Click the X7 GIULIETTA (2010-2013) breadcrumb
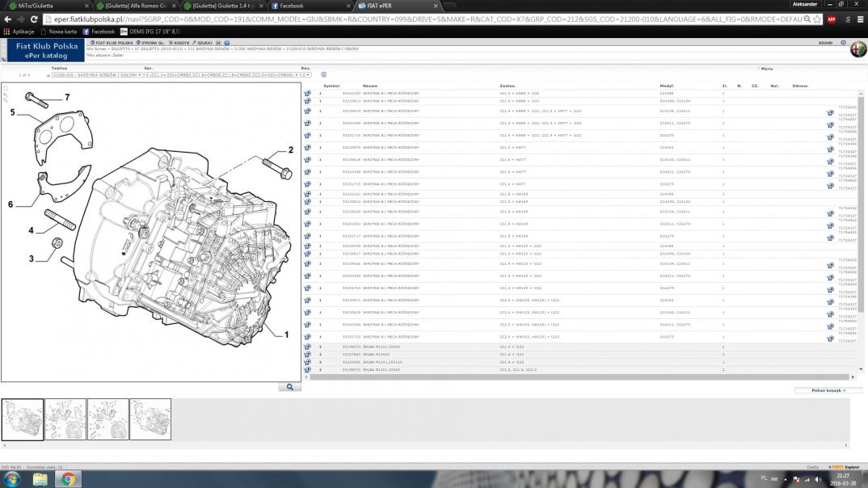Screen dimensions: 868x488 click(x=159, y=49)
